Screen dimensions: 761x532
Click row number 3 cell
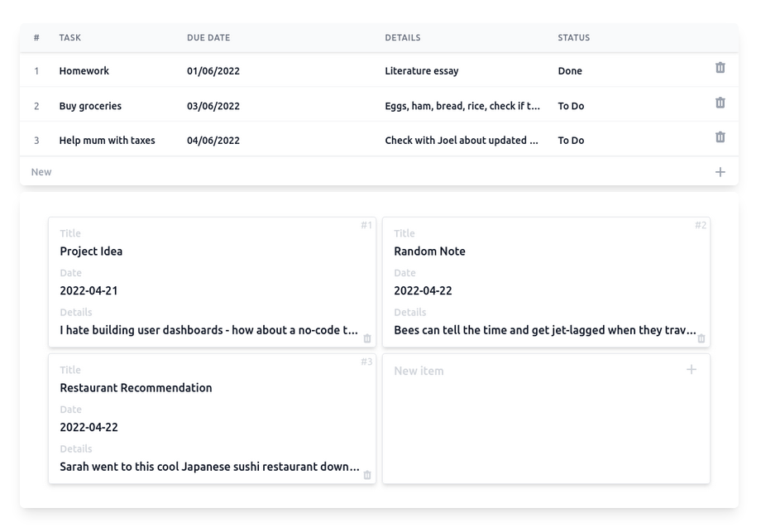tap(36, 141)
